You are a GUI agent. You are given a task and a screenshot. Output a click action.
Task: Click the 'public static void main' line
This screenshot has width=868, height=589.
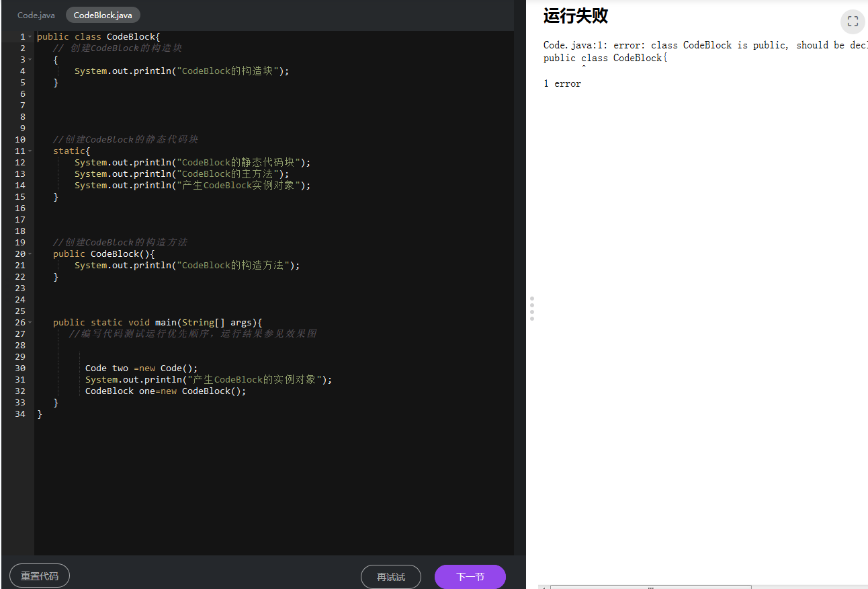coord(158,323)
